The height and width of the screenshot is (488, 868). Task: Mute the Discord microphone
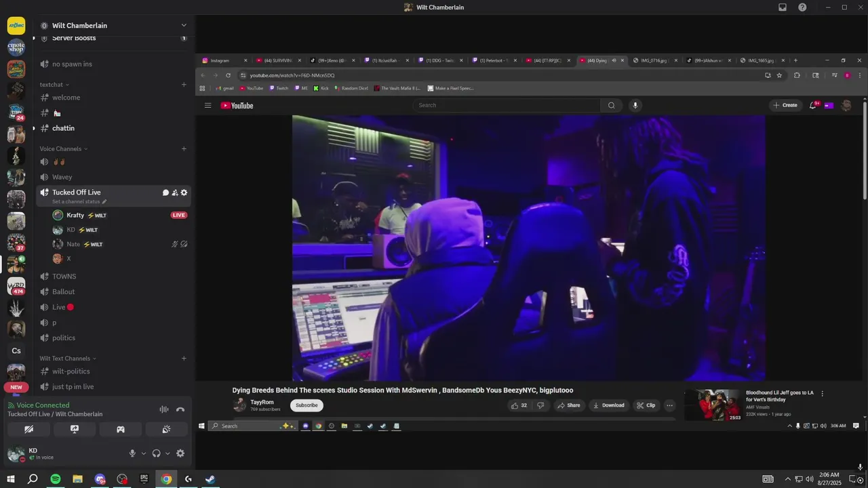pyautogui.click(x=132, y=453)
